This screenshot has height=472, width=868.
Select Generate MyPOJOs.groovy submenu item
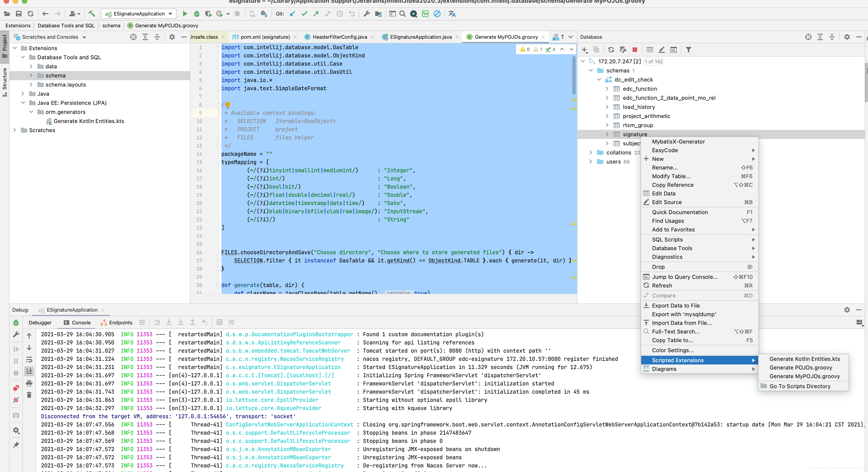pyautogui.click(x=804, y=376)
